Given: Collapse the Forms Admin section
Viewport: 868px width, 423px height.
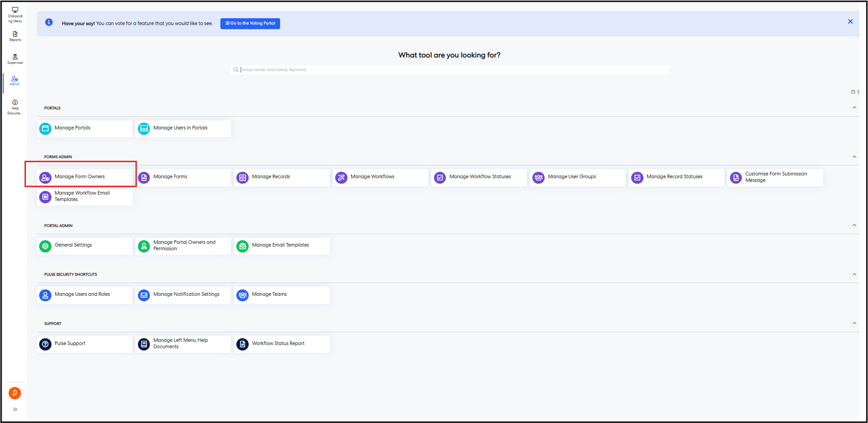Looking at the screenshot, I should pos(854,157).
